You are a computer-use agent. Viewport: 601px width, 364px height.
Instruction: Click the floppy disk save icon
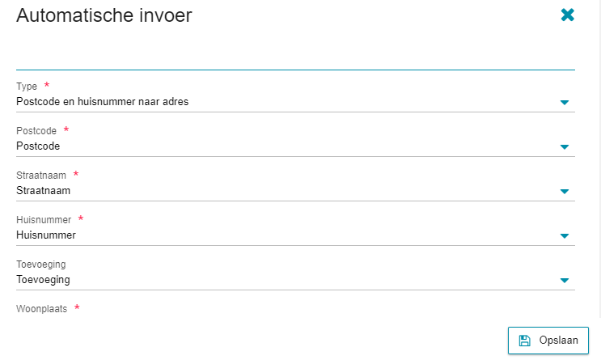(524, 341)
